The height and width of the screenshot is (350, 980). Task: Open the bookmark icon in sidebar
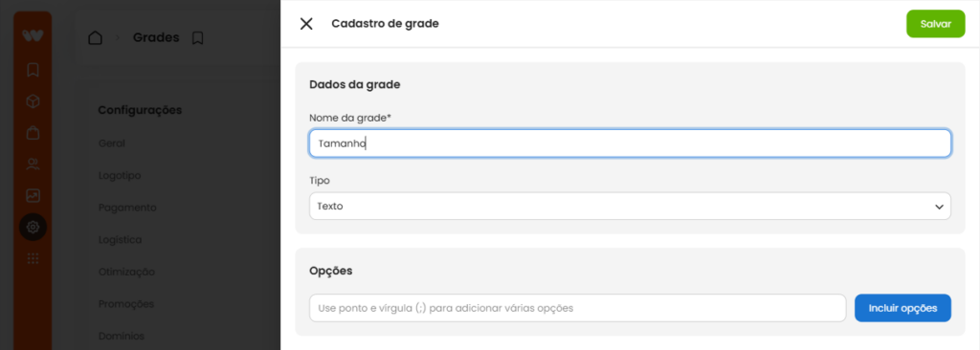tap(33, 70)
